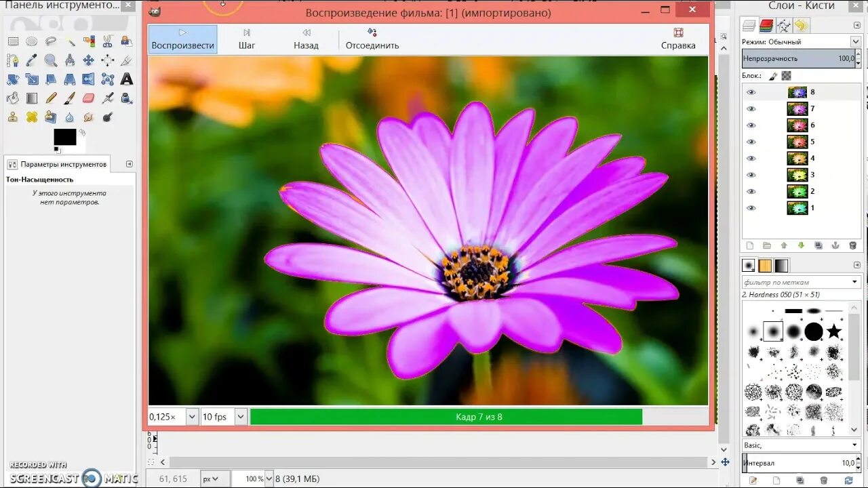Open the playback speed 0,125× dropdown
868x488 pixels.
pyautogui.click(x=192, y=417)
